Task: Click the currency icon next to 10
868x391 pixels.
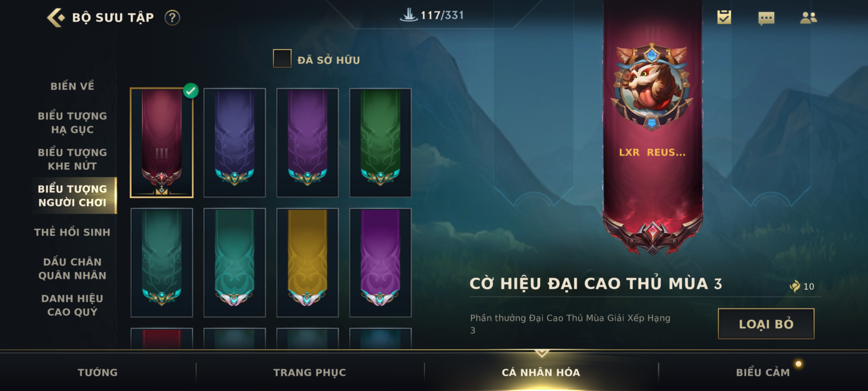Action: pyautogui.click(x=794, y=286)
